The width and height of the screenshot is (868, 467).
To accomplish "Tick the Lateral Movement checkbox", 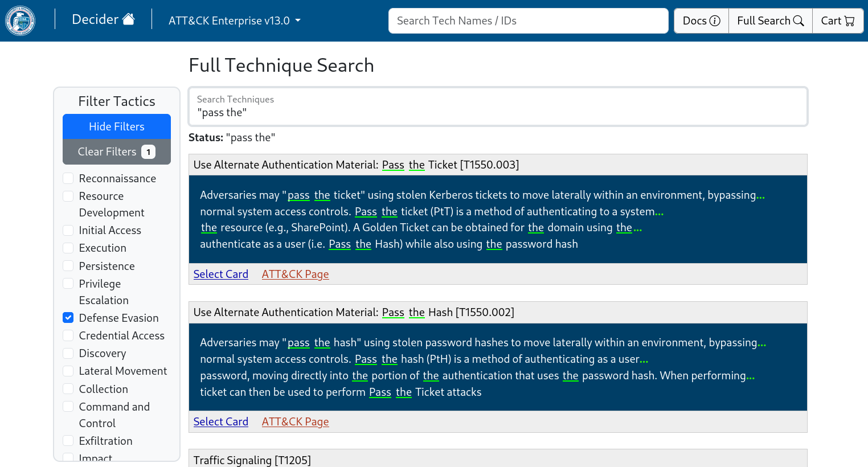I will (x=68, y=371).
